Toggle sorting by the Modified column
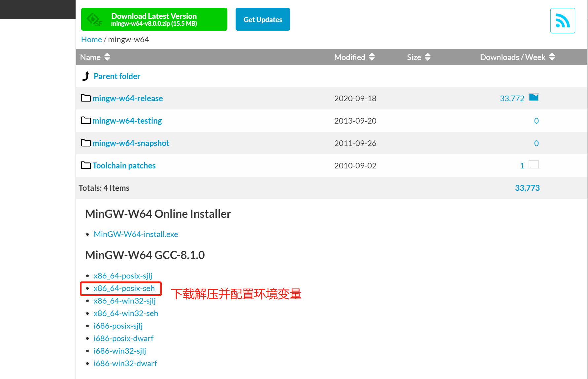 [x=372, y=57]
